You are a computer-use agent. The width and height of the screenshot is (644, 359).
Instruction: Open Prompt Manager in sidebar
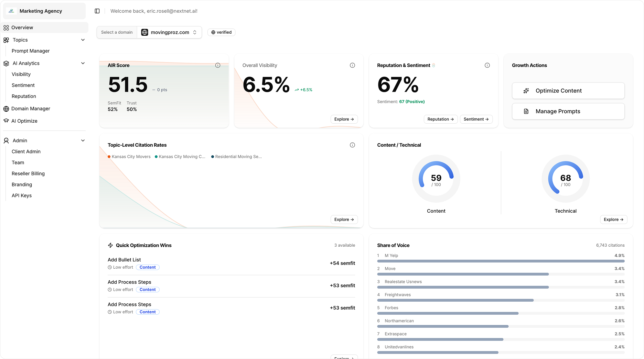click(x=31, y=51)
